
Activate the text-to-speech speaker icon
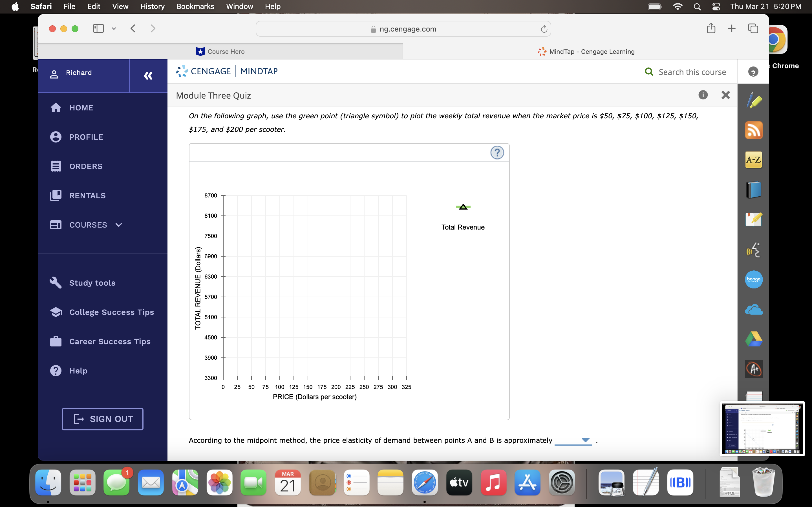pos(754,250)
